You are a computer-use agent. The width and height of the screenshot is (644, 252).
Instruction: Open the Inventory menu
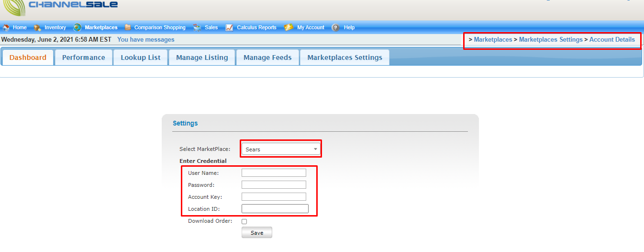[55, 28]
